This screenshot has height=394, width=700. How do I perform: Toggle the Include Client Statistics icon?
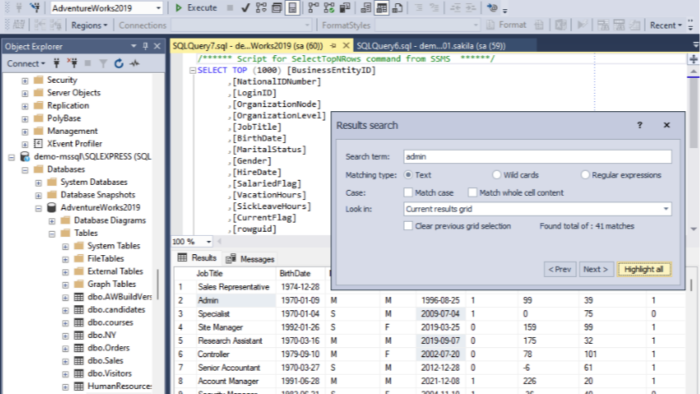pyautogui.click(x=345, y=8)
